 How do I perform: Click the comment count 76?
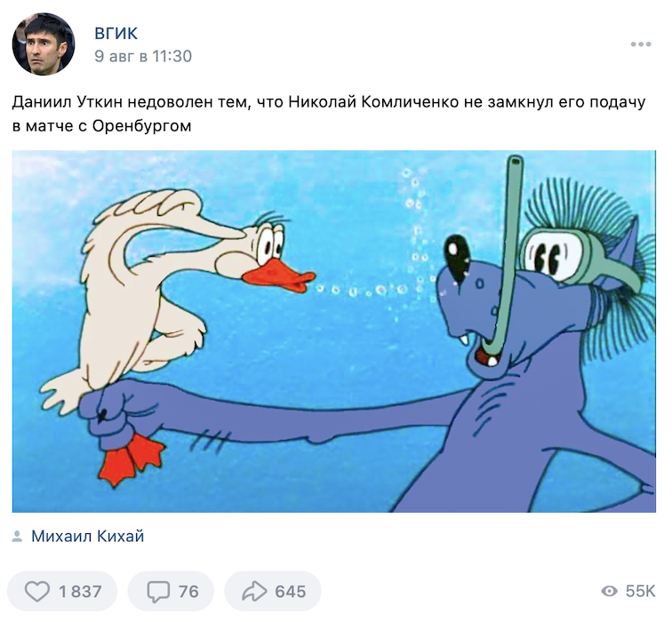coord(188,592)
